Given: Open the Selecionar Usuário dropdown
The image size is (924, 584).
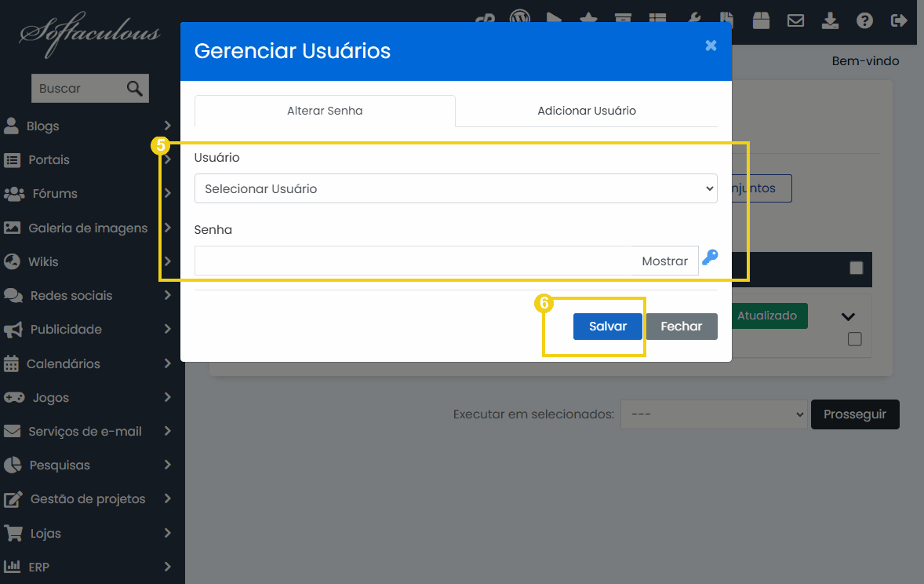Looking at the screenshot, I should (x=456, y=188).
